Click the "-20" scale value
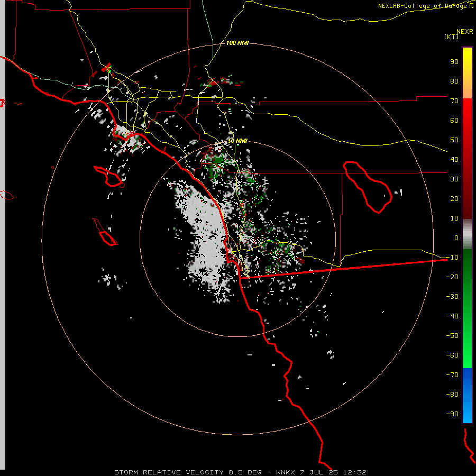Viewport: 476px width, 476px height. (x=452, y=277)
